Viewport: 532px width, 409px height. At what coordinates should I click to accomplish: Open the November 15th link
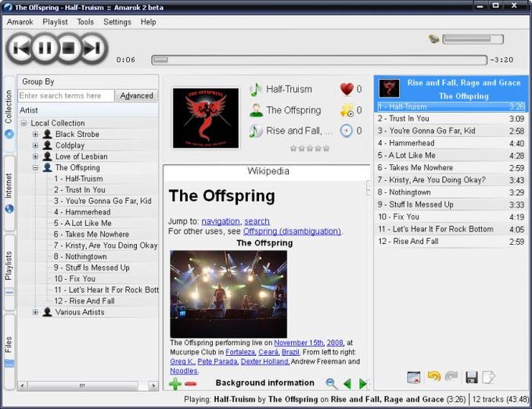(x=298, y=343)
